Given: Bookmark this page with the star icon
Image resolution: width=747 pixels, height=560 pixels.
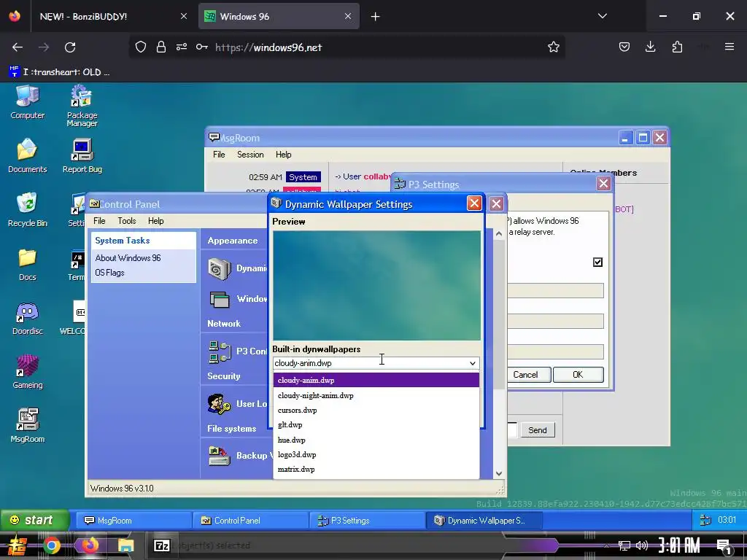Looking at the screenshot, I should (553, 47).
